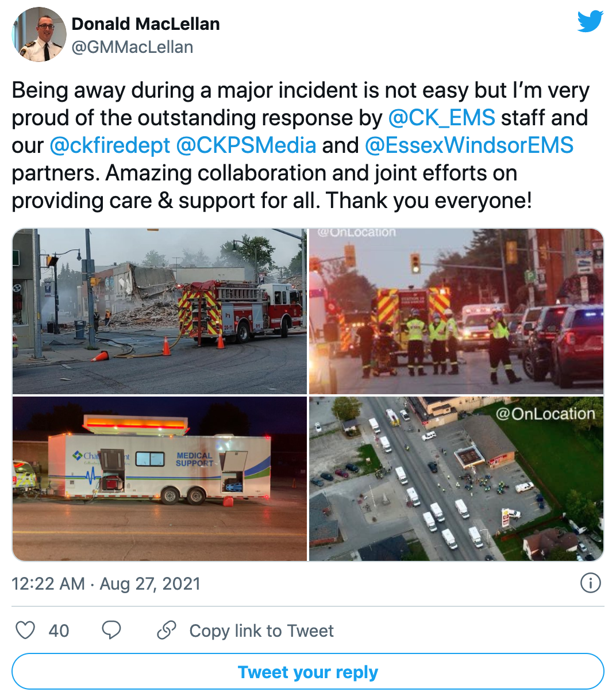Follow the @EssexWindsorEMS mention
This screenshot has height=700, width=616.
(469, 145)
